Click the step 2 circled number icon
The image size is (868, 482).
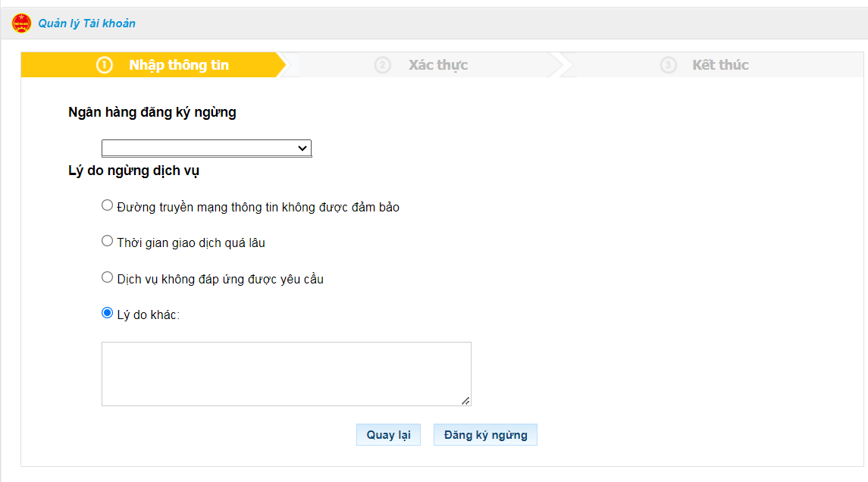[x=382, y=65]
